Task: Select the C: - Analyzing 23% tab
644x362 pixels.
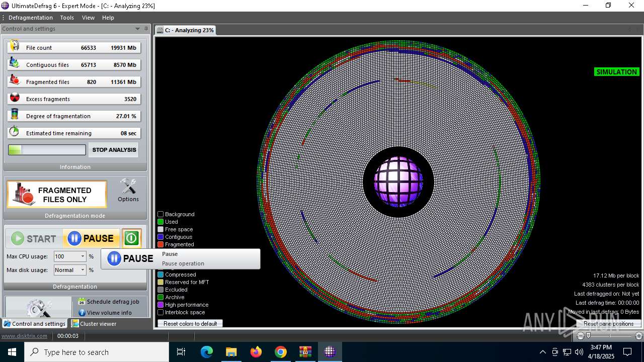Action: click(186, 30)
